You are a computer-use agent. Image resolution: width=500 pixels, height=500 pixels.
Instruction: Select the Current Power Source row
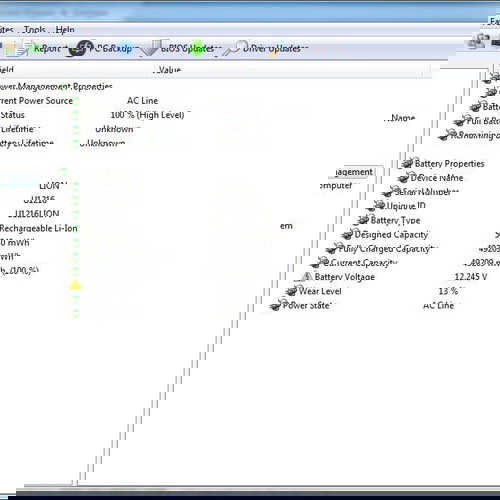pos(79,101)
